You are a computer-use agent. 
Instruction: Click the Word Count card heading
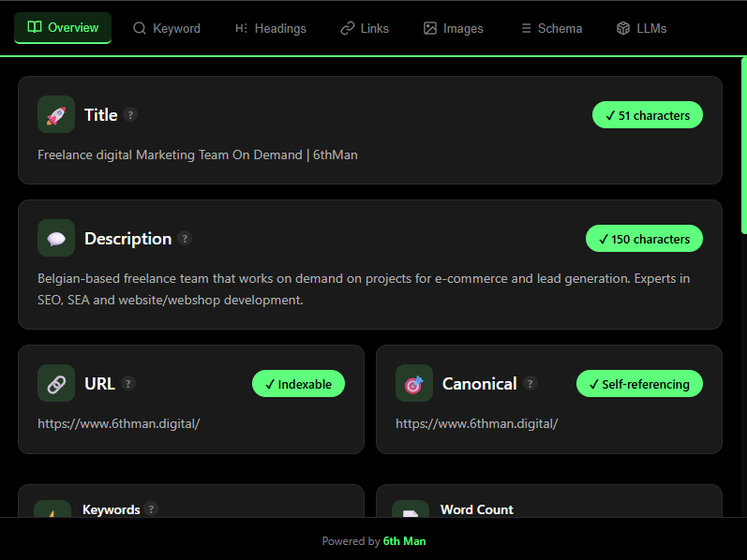coord(477,509)
